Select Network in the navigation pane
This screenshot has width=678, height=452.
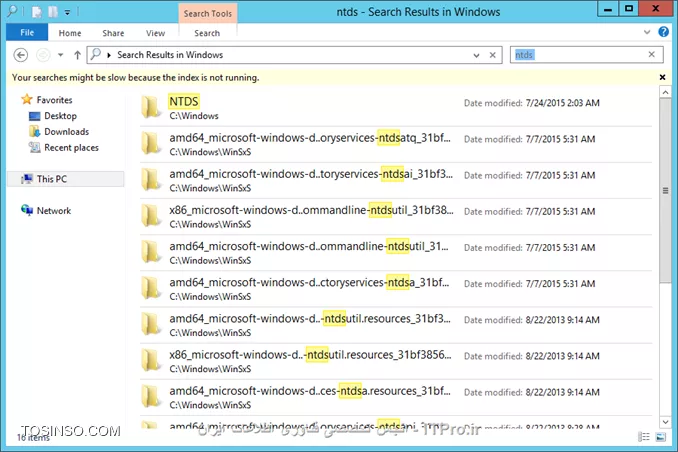54,211
